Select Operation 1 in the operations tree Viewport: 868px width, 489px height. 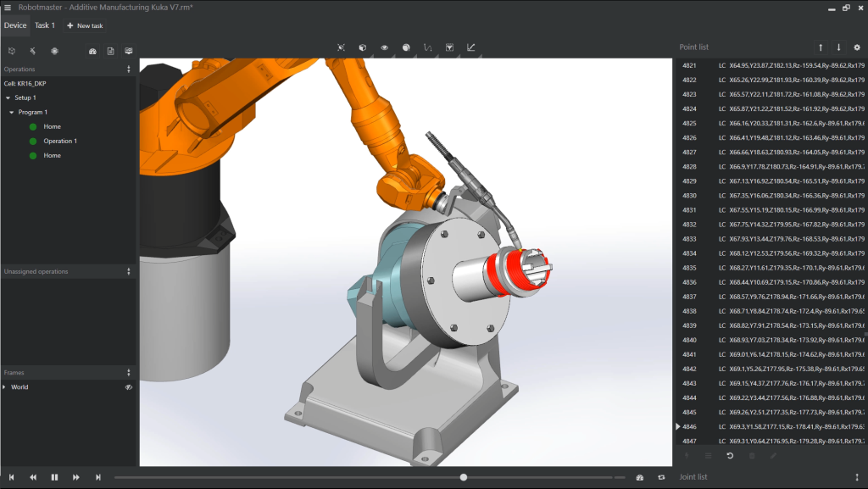[x=60, y=141]
